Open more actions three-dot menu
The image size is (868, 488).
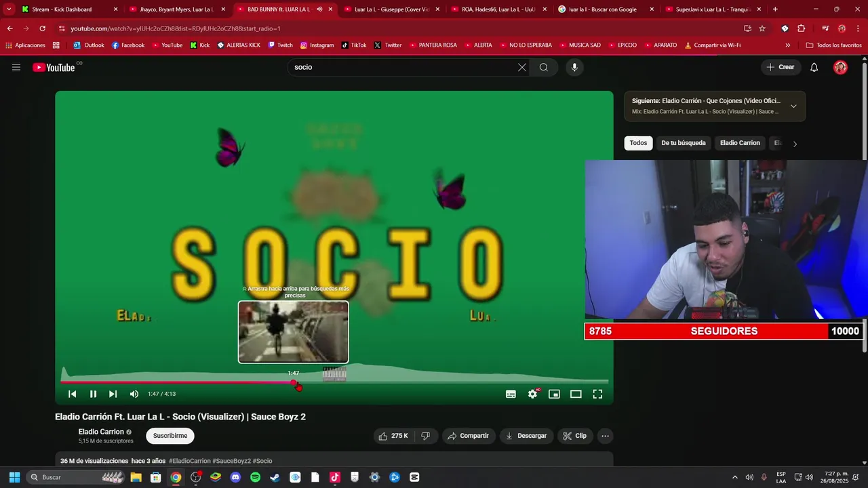coord(605,436)
